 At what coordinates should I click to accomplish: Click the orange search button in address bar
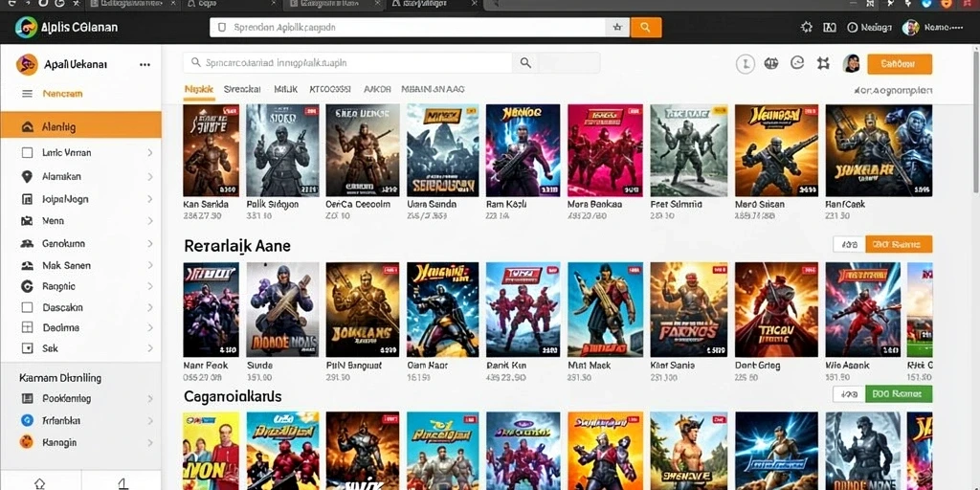(x=646, y=28)
